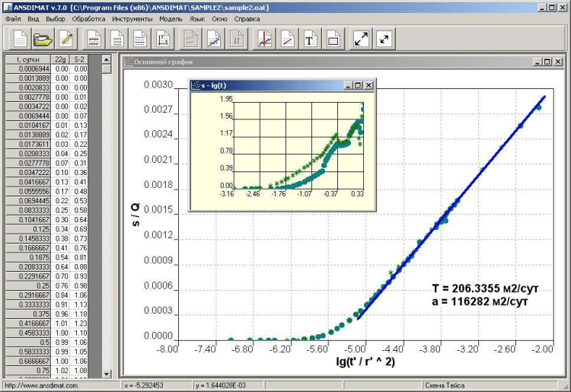Click the 'a = 116282 м2/сут' annotation
This screenshot has height=392, width=571.
tap(480, 301)
